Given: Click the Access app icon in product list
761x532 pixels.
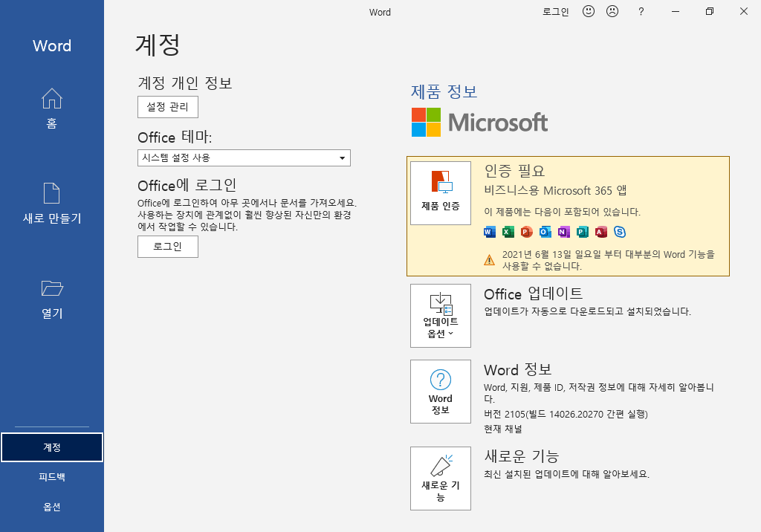Looking at the screenshot, I should click(x=600, y=232).
